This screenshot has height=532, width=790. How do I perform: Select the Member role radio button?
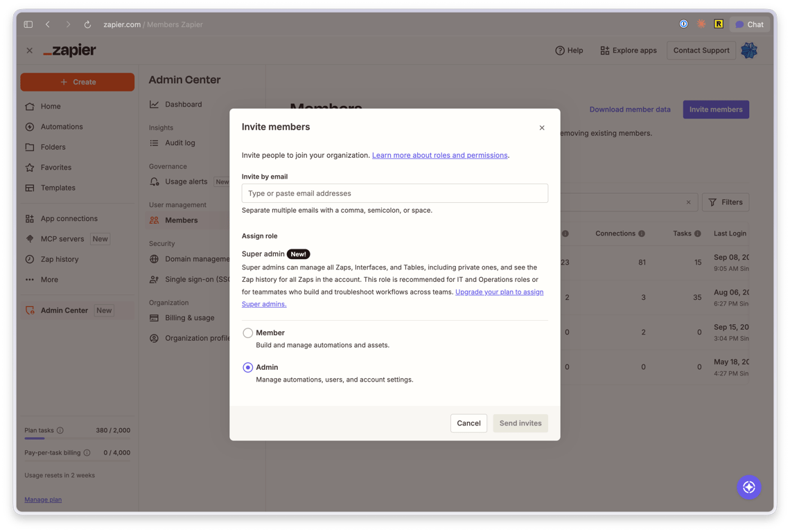247,333
